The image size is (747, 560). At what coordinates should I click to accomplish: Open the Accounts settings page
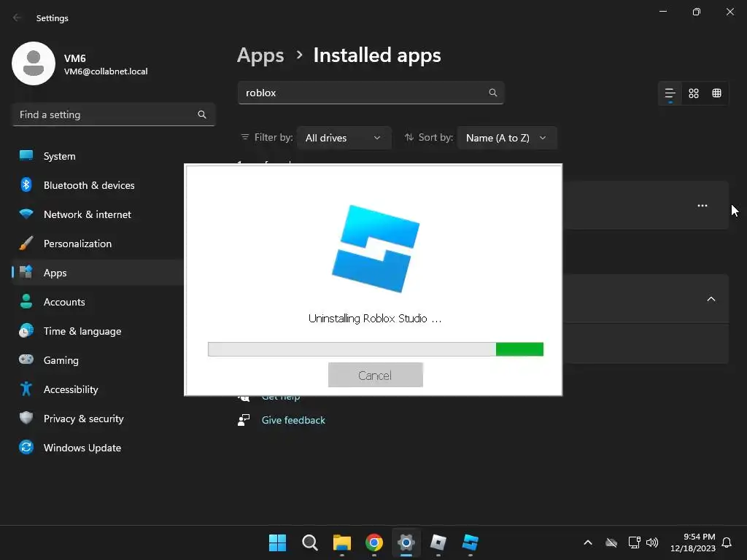(x=98, y=302)
